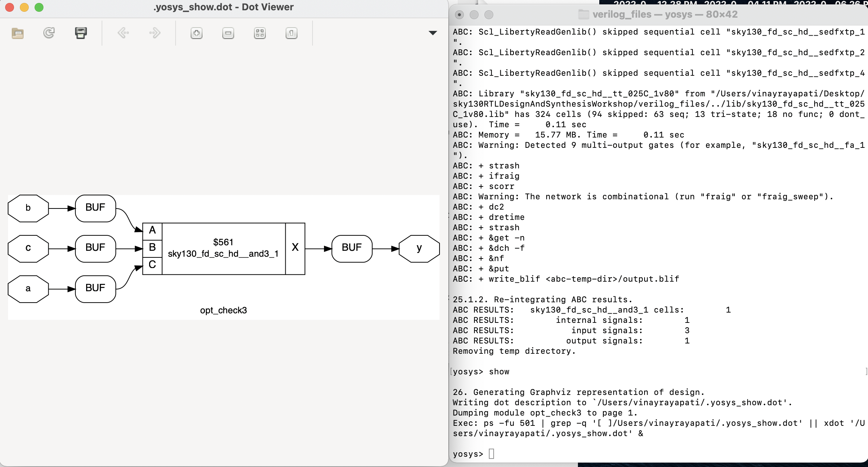This screenshot has width=868, height=467.
Task: Select the BUF node before output y
Action: 352,248
